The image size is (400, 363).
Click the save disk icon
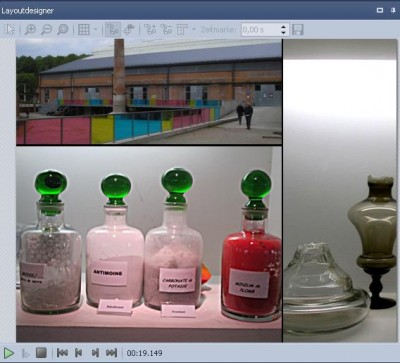point(298,29)
